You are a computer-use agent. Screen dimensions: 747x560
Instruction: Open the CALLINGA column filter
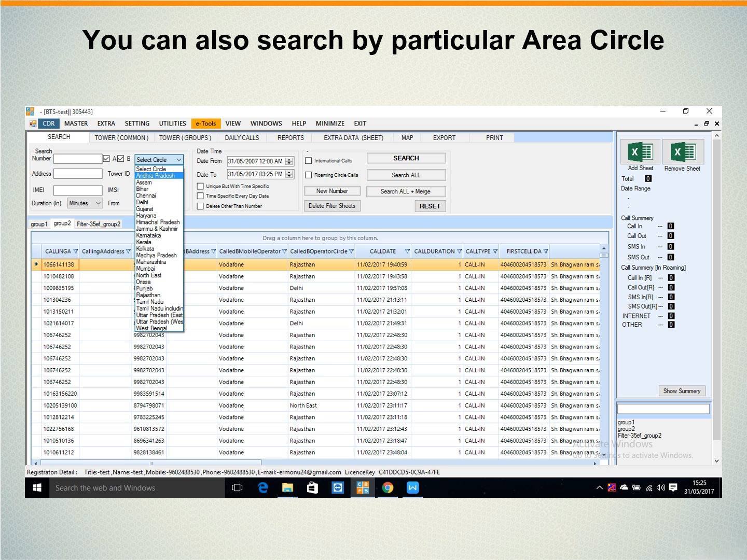click(76, 251)
